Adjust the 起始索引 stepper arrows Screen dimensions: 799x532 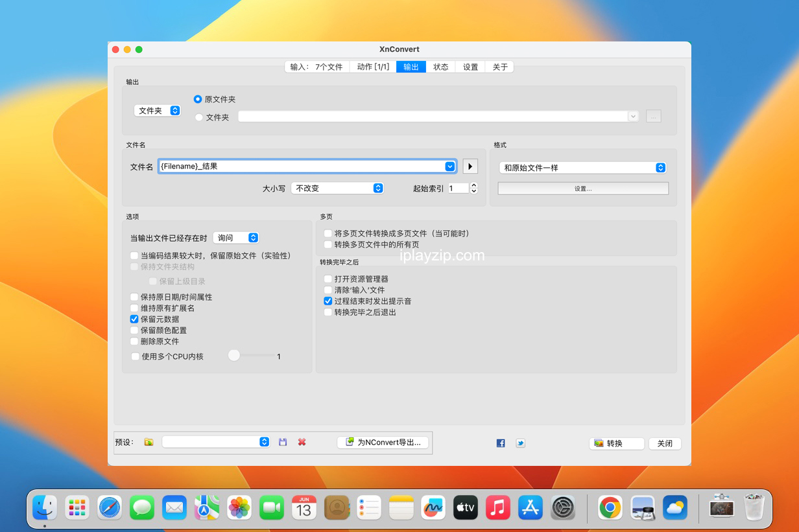(473, 188)
